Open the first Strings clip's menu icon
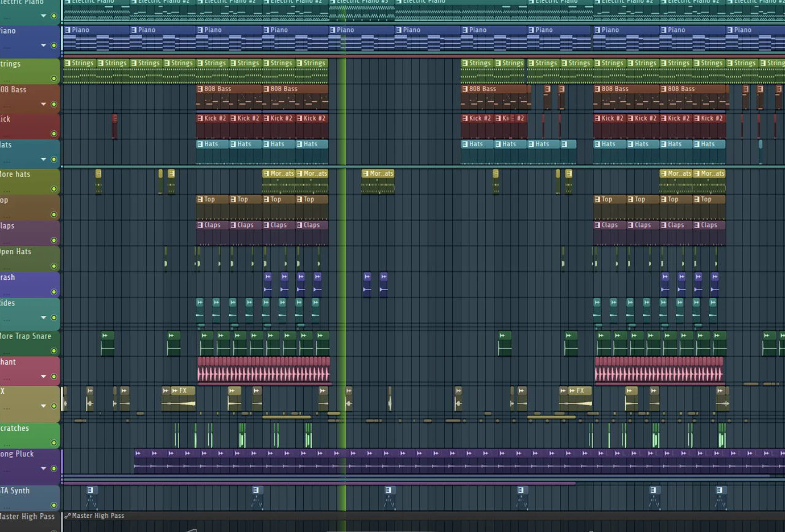The width and height of the screenshot is (785, 532). coord(68,63)
